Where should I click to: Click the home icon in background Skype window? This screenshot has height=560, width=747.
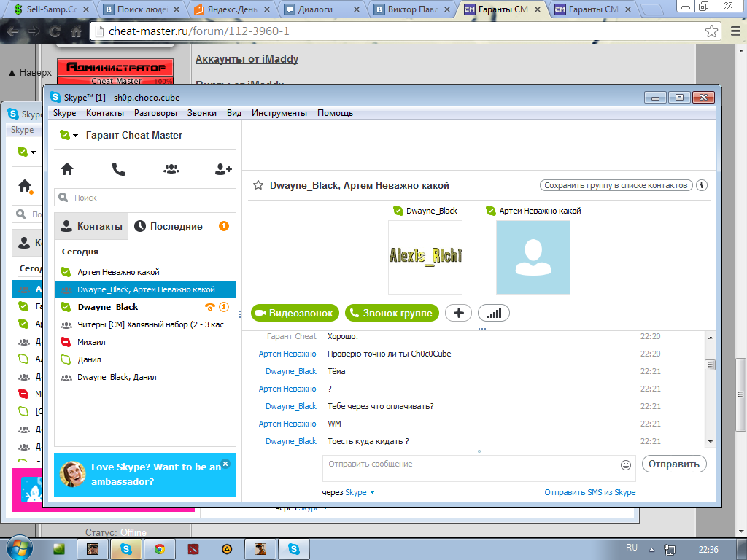click(25, 186)
